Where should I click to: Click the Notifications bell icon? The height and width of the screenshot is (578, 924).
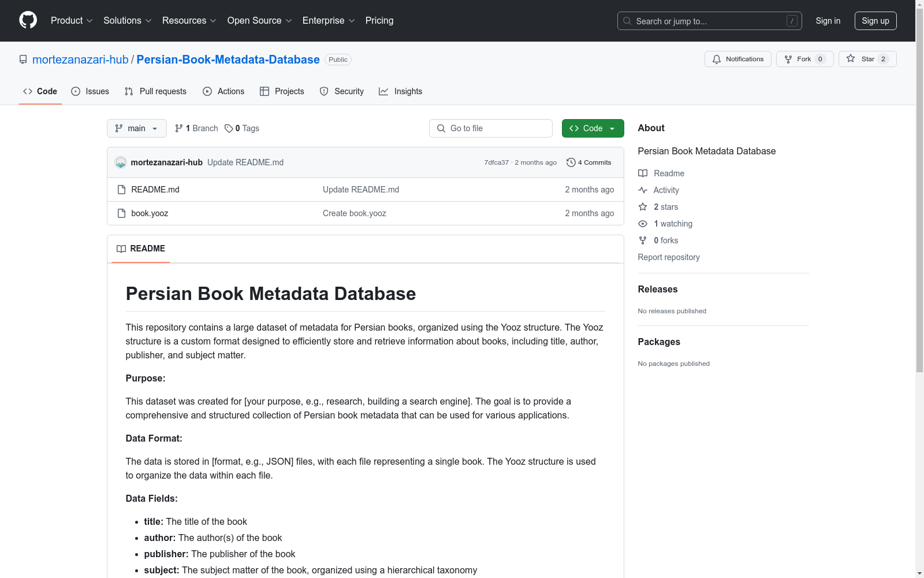[x=717, y=59]
